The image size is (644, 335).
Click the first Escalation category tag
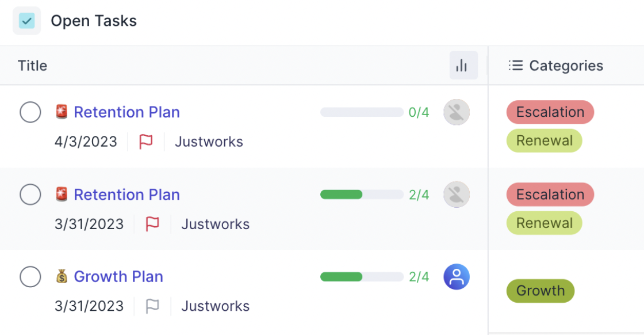(x=550, y=112)
